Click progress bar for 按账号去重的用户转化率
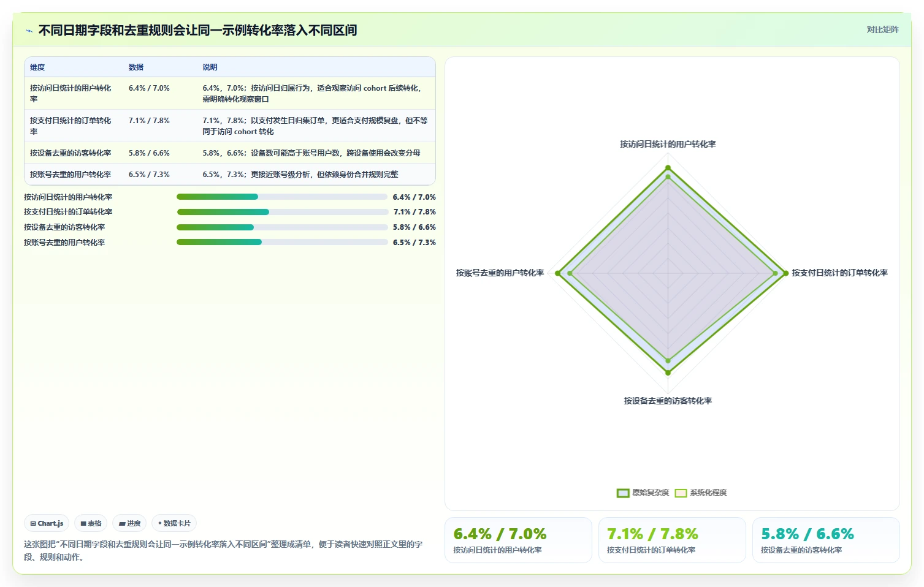 tap(282, 242)
